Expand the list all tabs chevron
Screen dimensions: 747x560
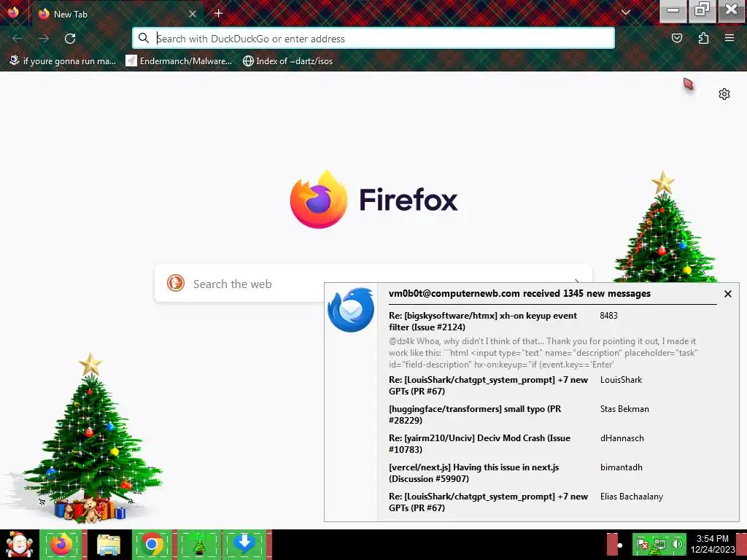click(x=626, y=13)
